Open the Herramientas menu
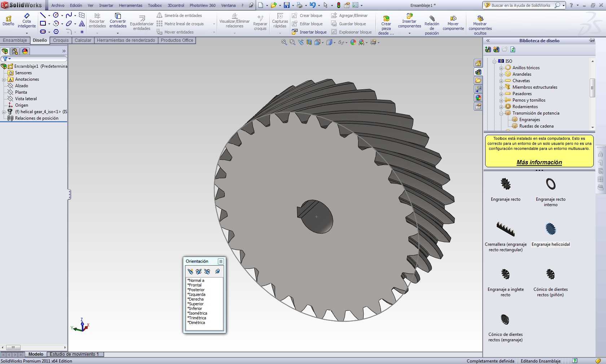This screenshot has width=606, height=364. [x=131, y=5]
